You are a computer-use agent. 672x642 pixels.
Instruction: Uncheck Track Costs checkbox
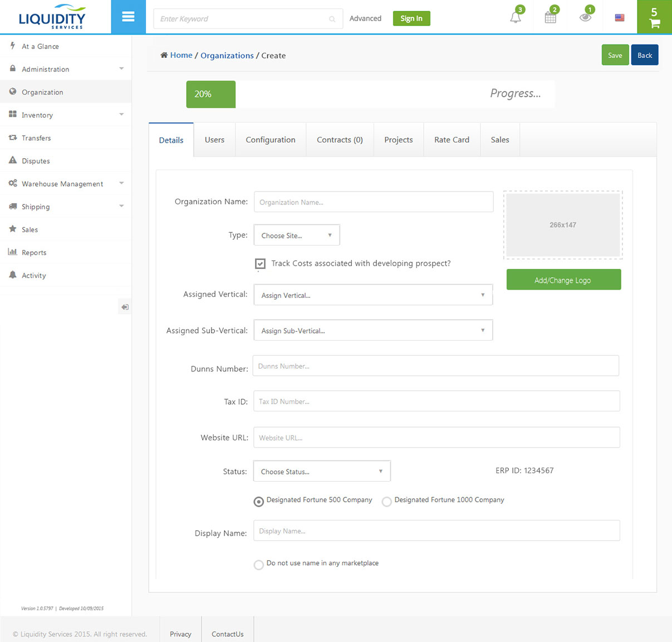tap(260, 264)
